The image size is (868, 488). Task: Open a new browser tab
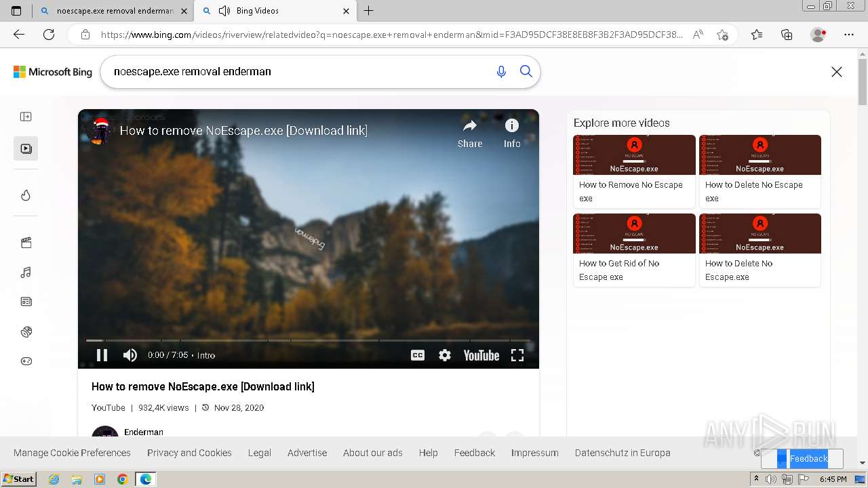(369, 11)
